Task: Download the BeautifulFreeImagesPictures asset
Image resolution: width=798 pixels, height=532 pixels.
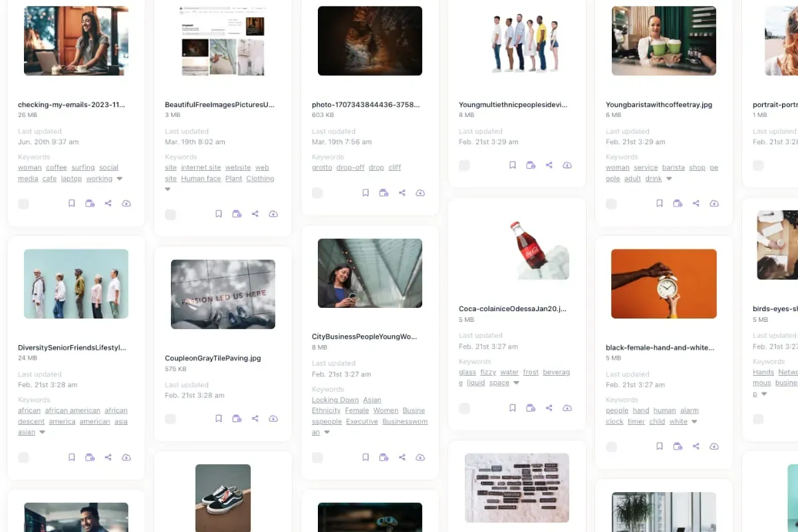Action: tap(273, 214)
